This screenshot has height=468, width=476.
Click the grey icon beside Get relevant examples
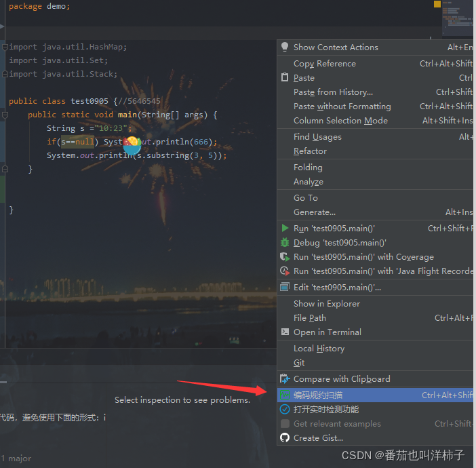coord(285,423)
